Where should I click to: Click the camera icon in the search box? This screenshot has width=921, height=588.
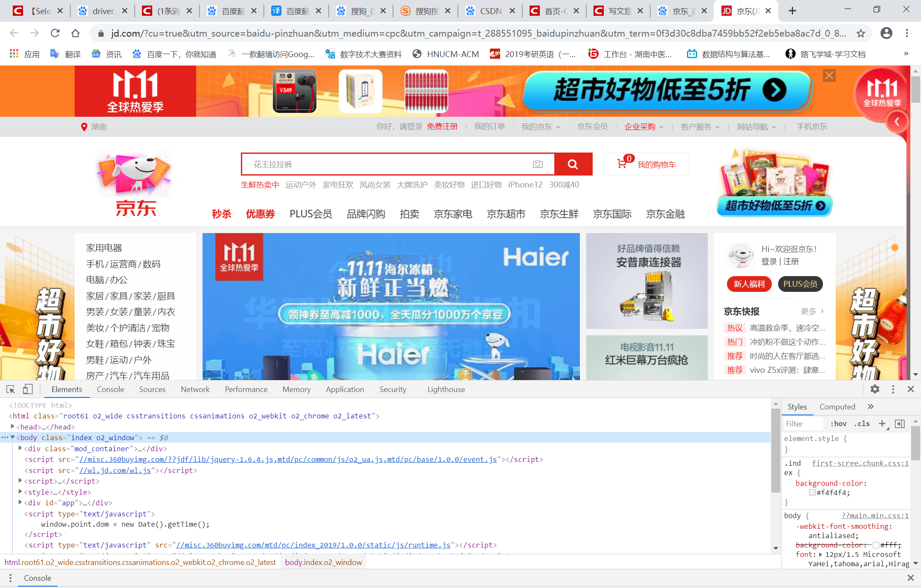538,164
